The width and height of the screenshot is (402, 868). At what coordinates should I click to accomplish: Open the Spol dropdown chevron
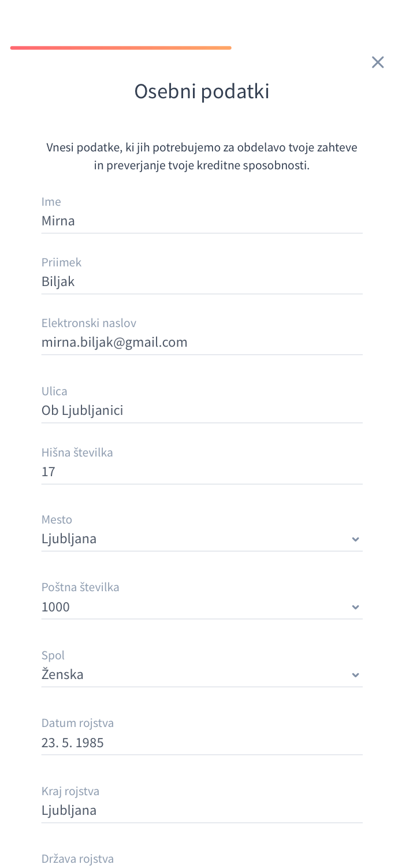point(356,675)
